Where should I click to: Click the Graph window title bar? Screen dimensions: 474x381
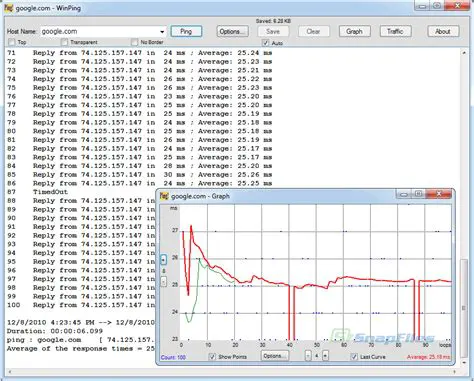(x=277, y=196)
